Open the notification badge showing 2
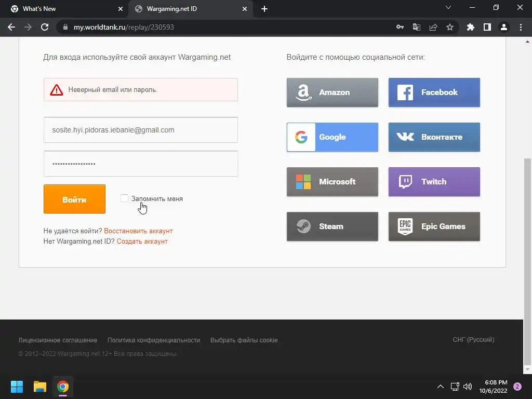This screenshot has width=532, height=399. pyautogui.click(x=517, y=387)
